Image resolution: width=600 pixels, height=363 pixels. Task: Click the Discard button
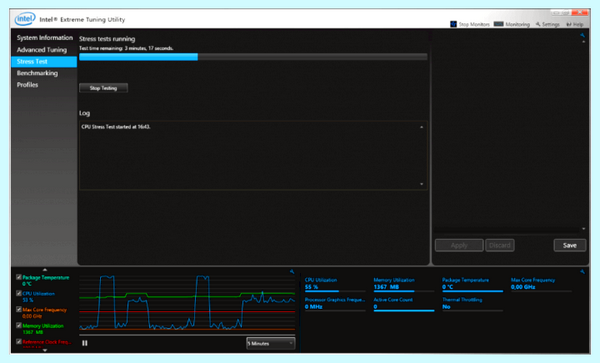(x=500, y=245)
